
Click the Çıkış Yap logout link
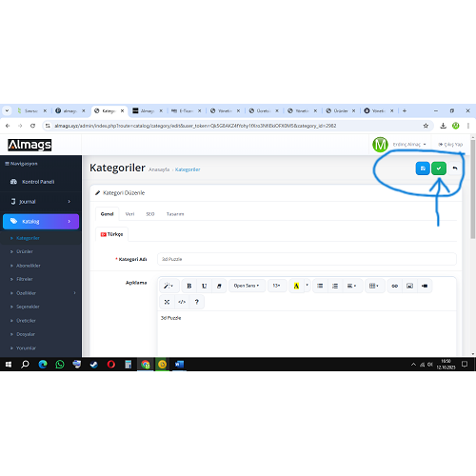[450, 145]
